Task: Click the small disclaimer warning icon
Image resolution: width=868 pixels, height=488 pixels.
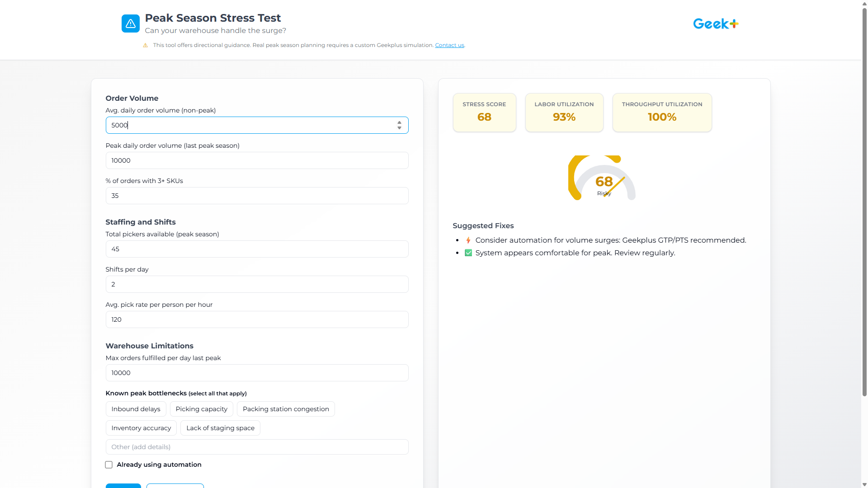Action: tap(145, 45)
